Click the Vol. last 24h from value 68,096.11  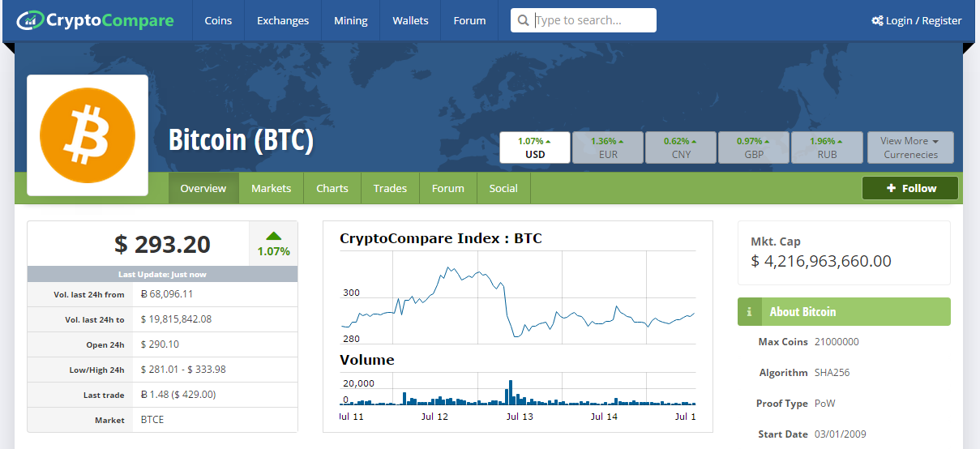[166, 294]
